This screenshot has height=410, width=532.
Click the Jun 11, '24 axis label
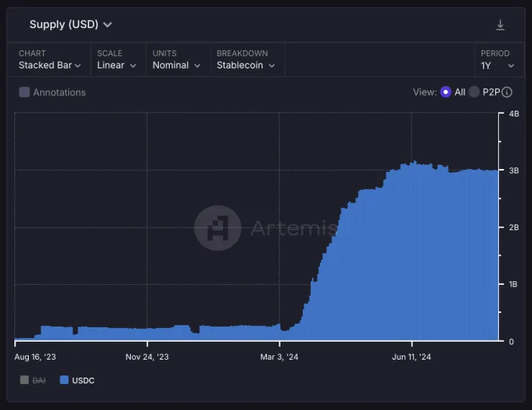(x=412, y=357)
